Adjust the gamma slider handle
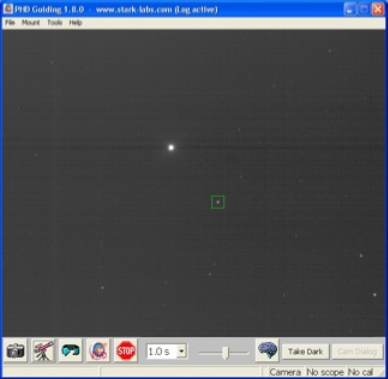 [226, 353]
